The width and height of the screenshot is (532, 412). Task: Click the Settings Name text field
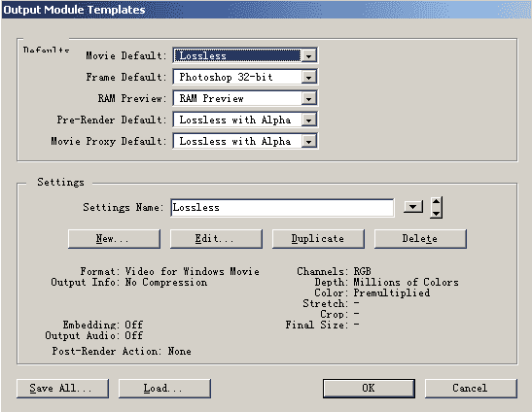tap(282, 208)
